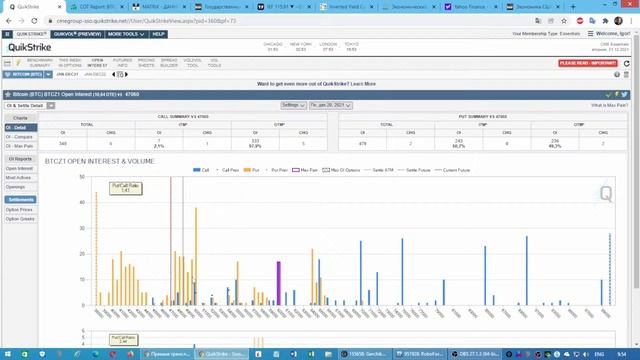This screenshot has height=360, width=640.
Task: Switch to the Yahoo Finance browser tab
Action: (469, 7)
